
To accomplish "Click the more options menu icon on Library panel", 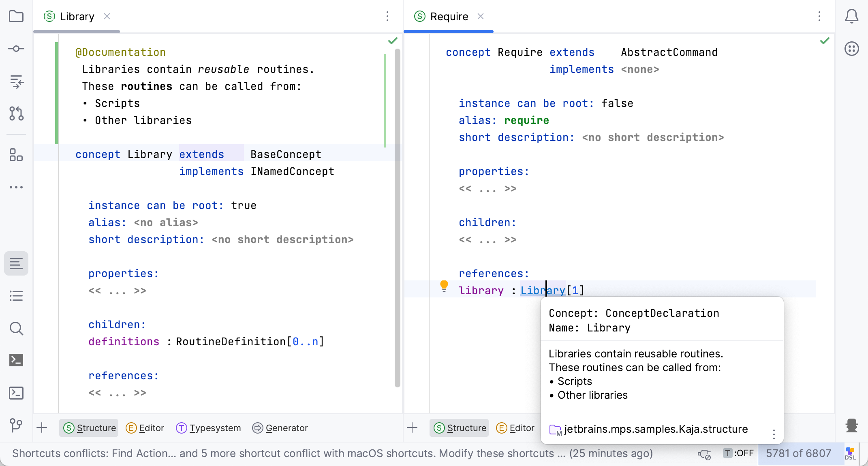I will tap(387, 16).
